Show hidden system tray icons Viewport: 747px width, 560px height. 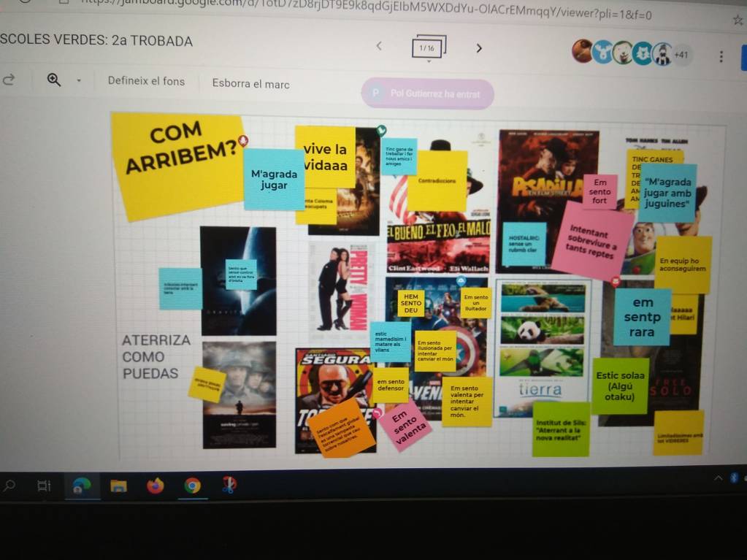pos(718,477)
